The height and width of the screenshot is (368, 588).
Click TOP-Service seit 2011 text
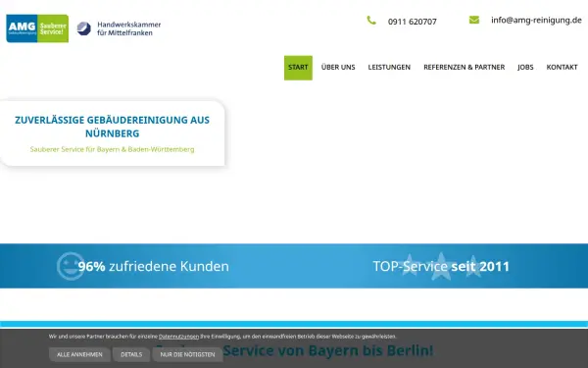pyautogui.click(x=441, y=266)
